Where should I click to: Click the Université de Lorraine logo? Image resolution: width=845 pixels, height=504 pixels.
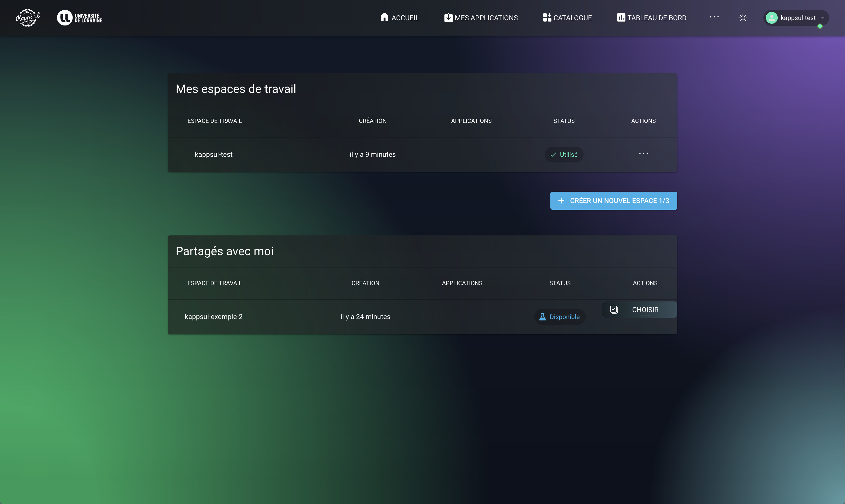79,18
